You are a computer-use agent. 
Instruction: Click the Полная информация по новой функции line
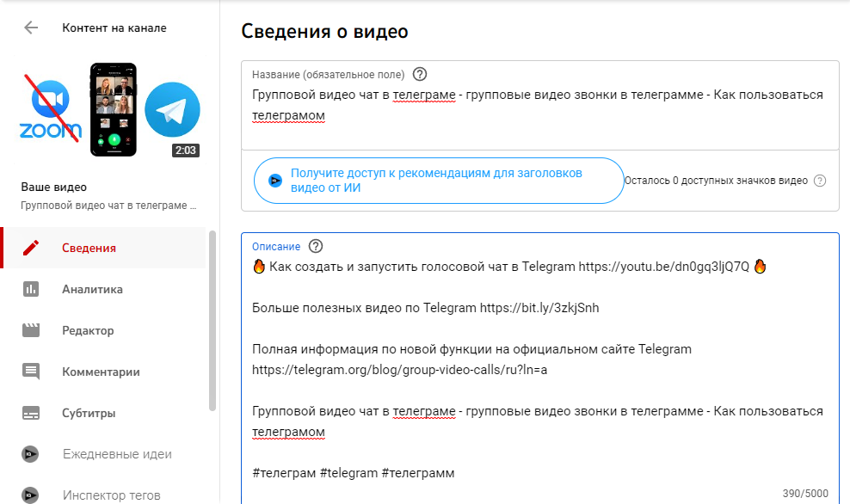[x=471, y=349]
